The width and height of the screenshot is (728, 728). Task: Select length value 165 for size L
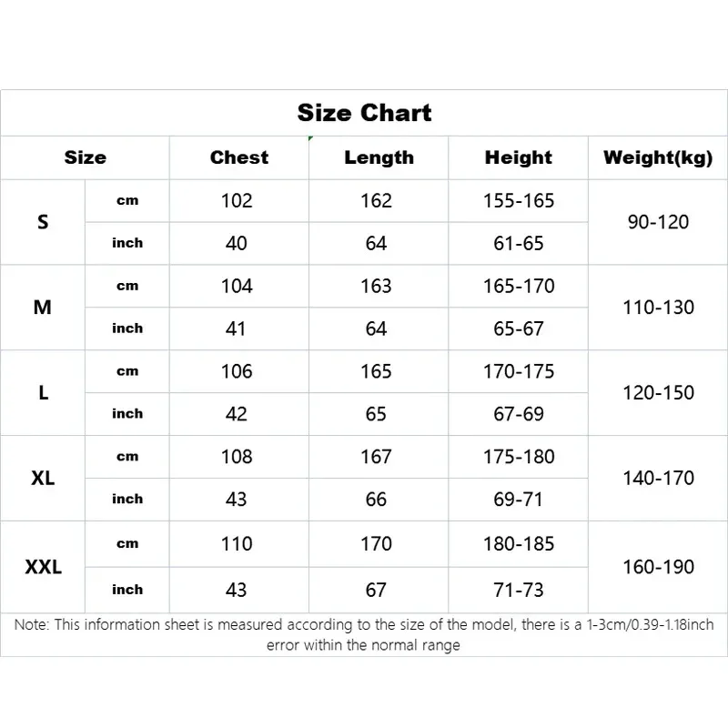pos(376,371)
